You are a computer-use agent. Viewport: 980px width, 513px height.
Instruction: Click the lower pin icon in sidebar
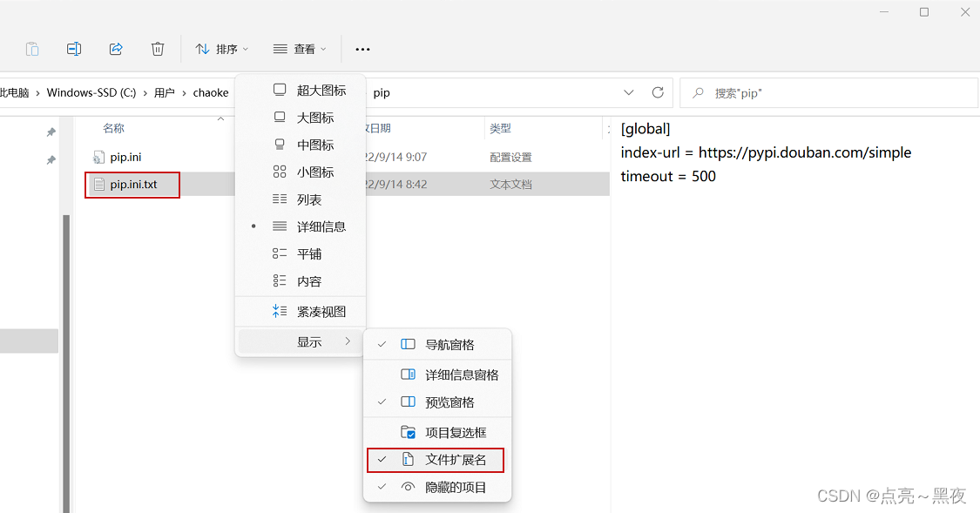tap(51, 160)
